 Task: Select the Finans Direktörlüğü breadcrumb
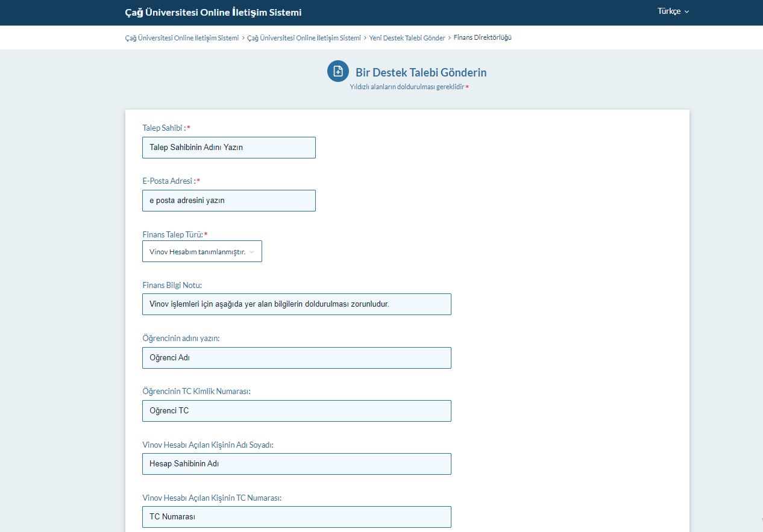coord(482,38)
